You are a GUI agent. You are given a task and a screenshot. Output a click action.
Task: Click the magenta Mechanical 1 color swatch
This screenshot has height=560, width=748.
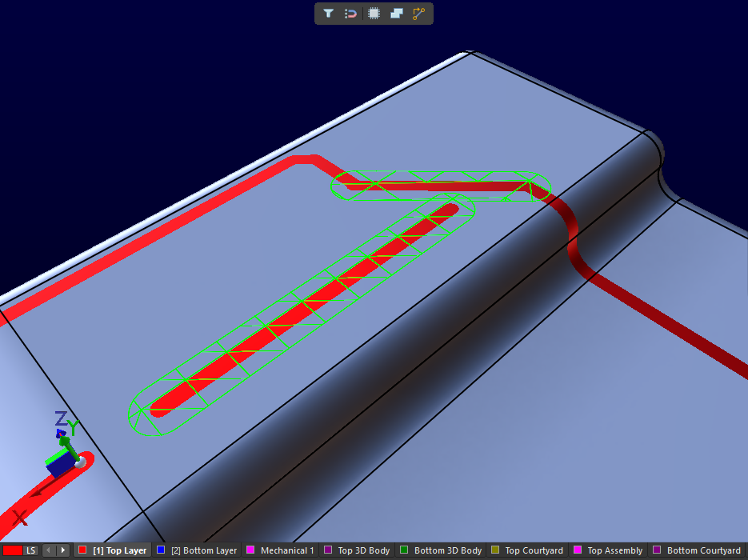click(x=250, y=550)
